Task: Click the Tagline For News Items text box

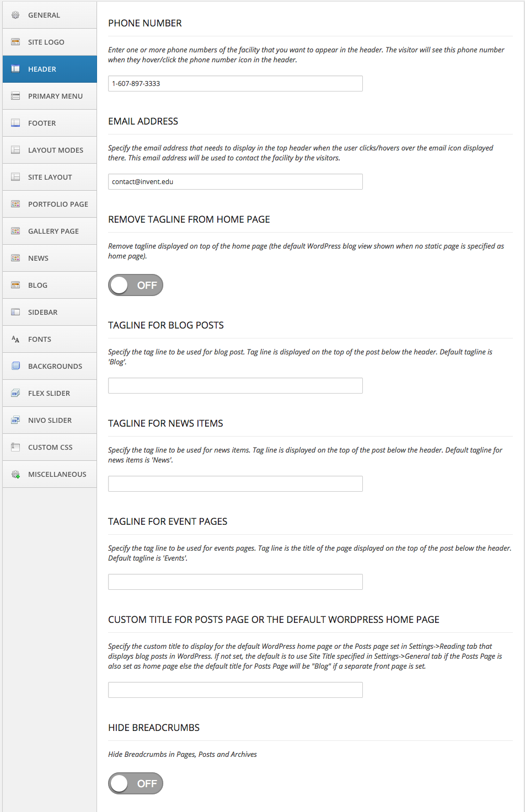Action: [x=235, y=483]
